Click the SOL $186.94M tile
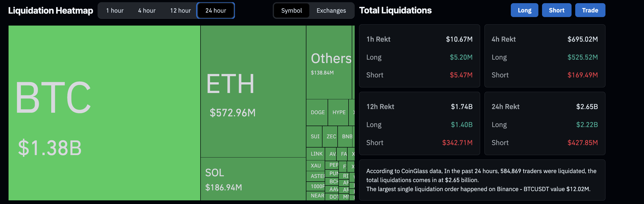Viewport: 644px width, 204px height. pos(253,179)
